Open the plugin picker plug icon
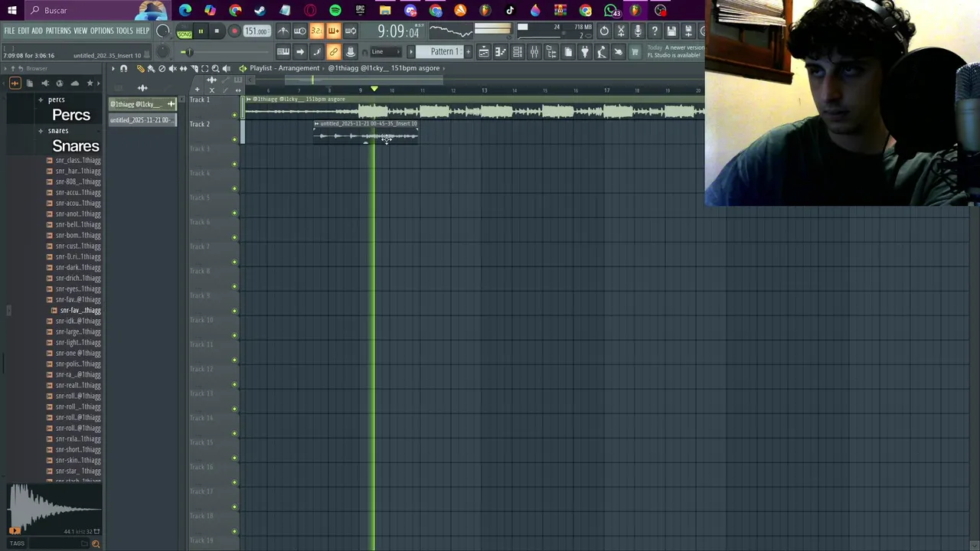Image resolution: width=980 pixels, height=551 pixels. (584, 51)
